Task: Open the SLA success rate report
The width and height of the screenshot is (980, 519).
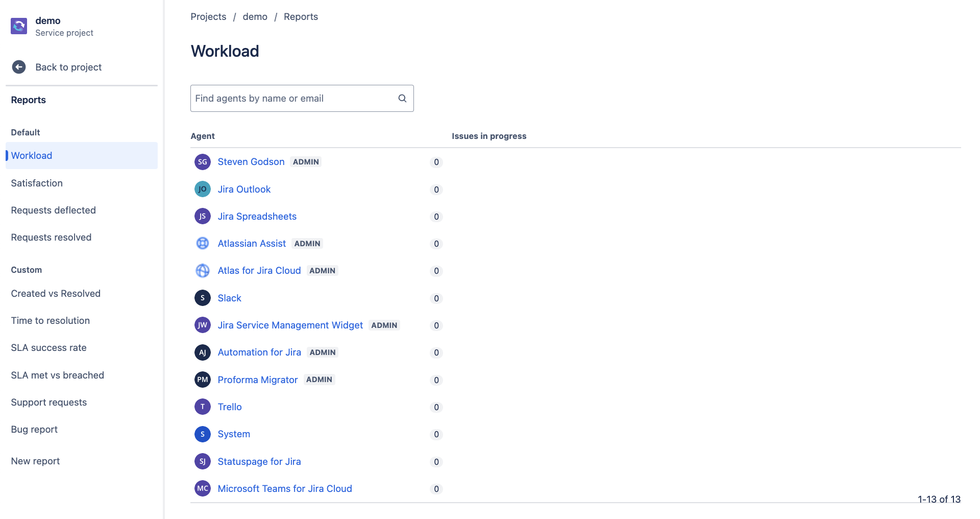Action: pos(48,347)
